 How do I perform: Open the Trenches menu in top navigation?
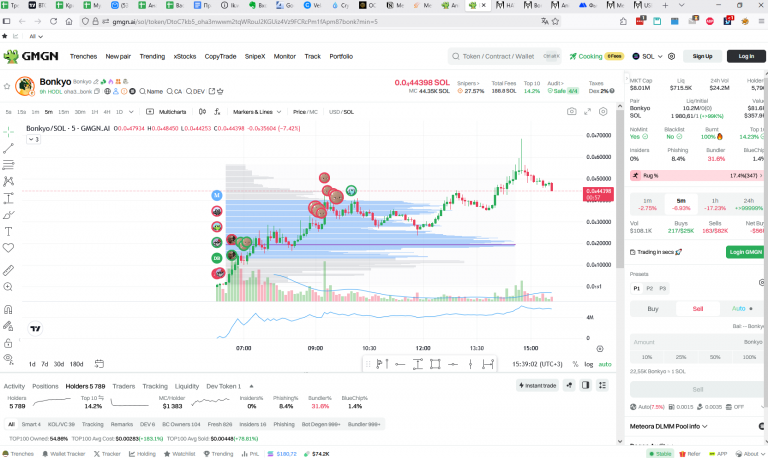[83, 56]
